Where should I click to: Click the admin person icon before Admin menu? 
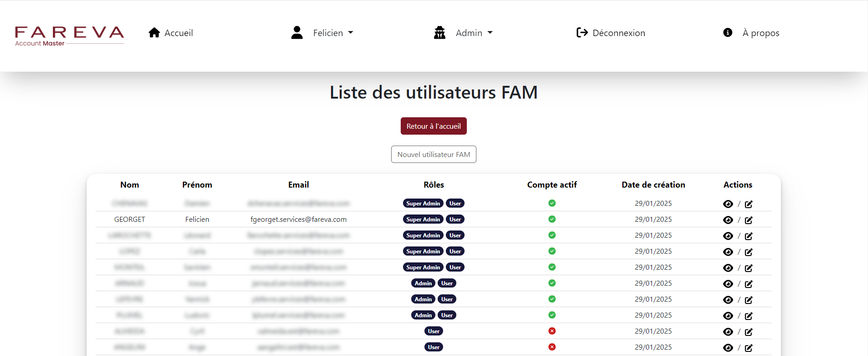click(439, 32)
